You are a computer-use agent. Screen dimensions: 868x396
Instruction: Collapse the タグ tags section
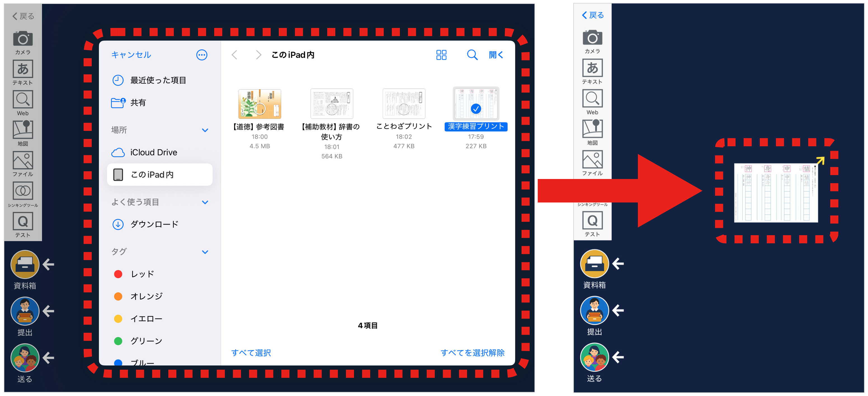pos(205,252)
